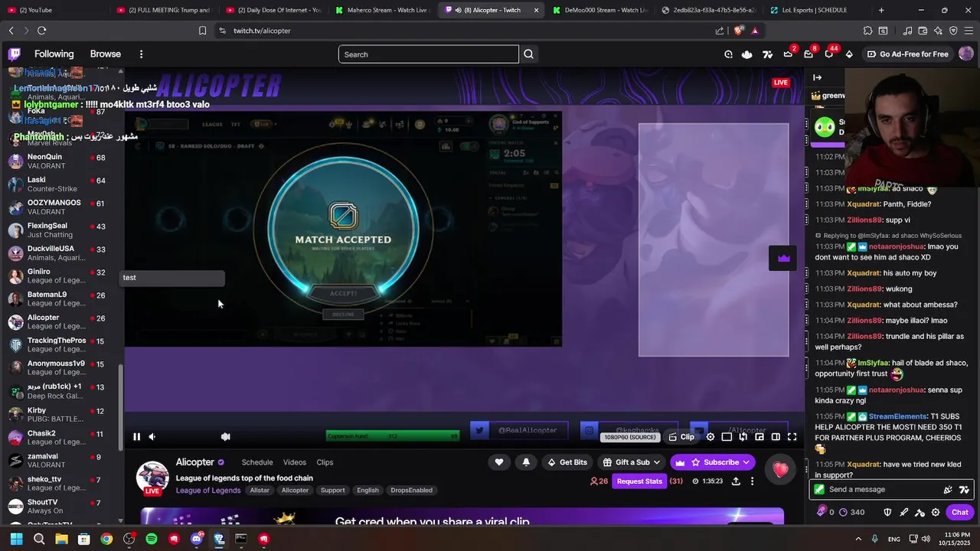Switch to Daily Dose Of Internet tab
Image resolution: width=980 pixels, height=551 pixels.
273,10
